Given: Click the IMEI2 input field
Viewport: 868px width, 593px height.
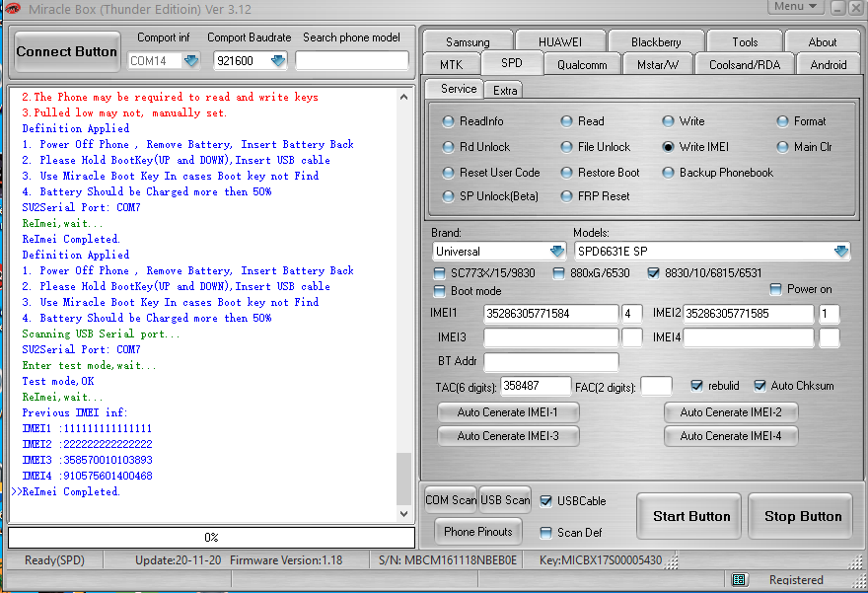Looking at the screenshot, I should 749,314.
